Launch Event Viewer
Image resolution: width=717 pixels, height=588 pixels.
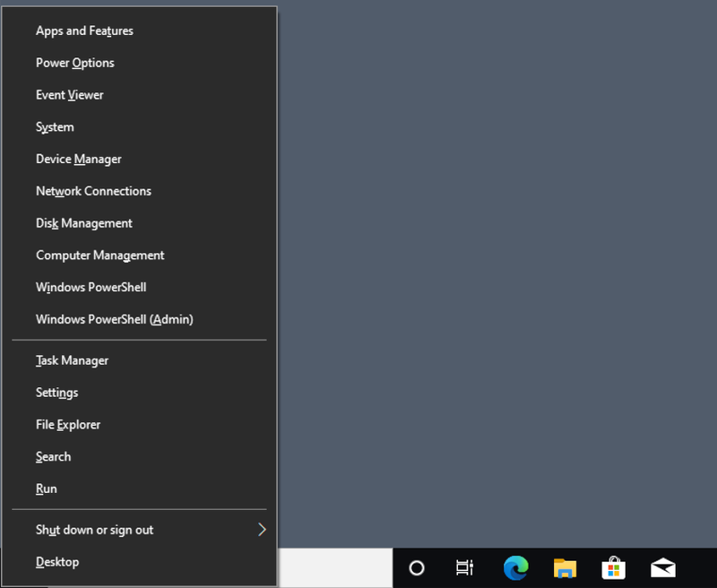tap(139, 95)
